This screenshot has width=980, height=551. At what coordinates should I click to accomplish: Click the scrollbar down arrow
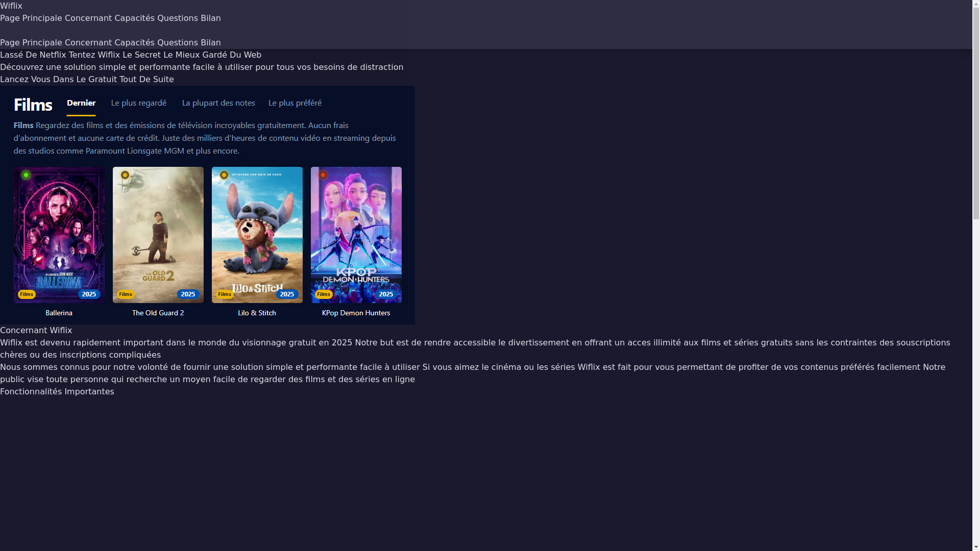tap(976, 547)
